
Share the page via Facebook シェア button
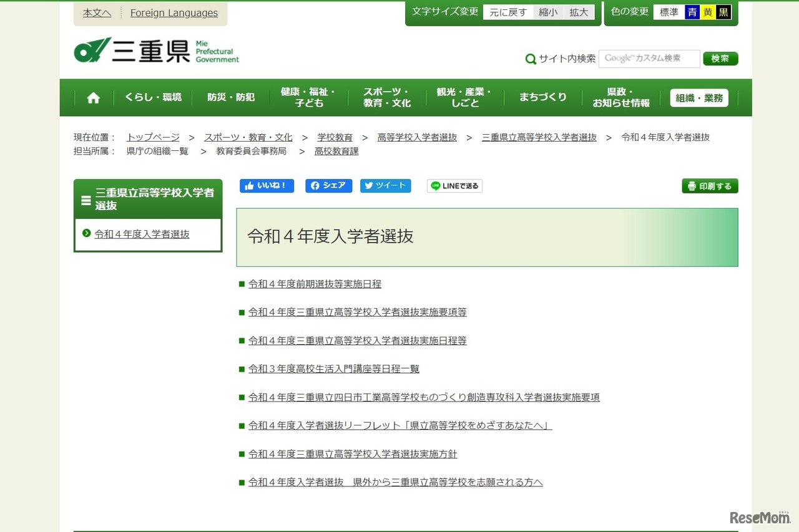click(x=328, y=186)
